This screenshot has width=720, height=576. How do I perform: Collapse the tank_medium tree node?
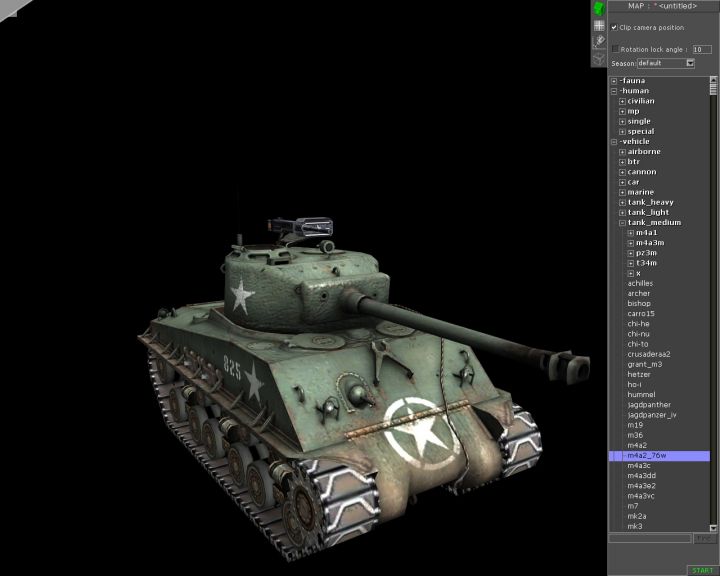(x=622, y=223)
